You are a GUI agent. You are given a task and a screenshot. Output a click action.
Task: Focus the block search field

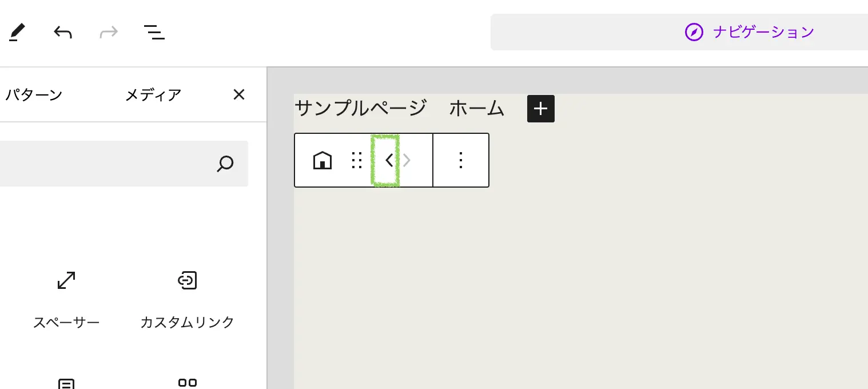tap(103, 164)
